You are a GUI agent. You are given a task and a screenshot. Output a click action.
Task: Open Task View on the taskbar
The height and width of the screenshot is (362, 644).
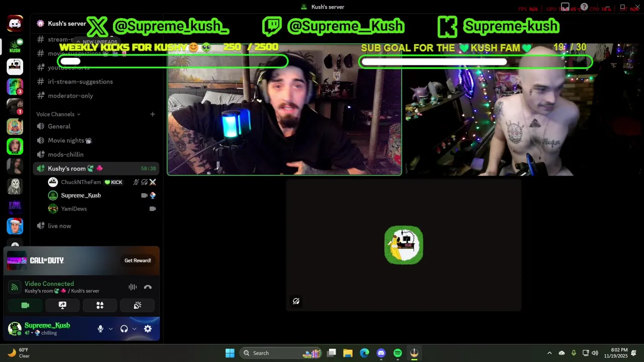point(331,353)
